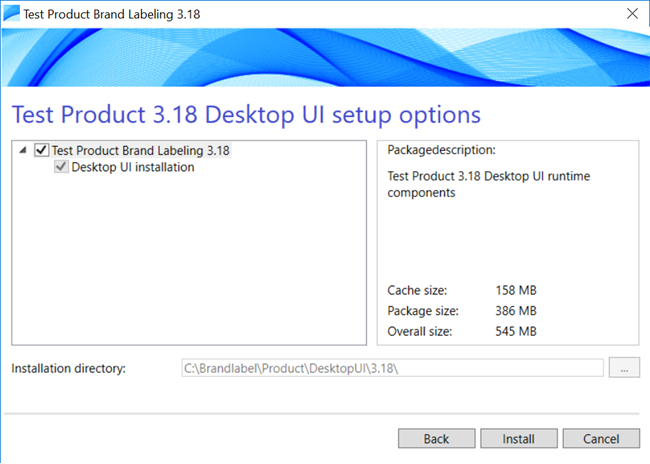Click the Package size value 386 MB
Viewport: 650px width, 464px height.
click(516, 311)
